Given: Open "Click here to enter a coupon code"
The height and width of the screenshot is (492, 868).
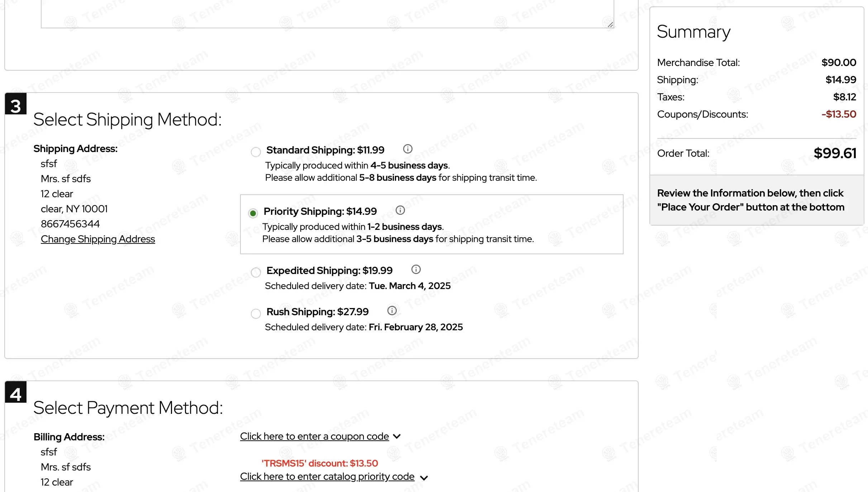Looking at the screenshot, I should (314, 436).
